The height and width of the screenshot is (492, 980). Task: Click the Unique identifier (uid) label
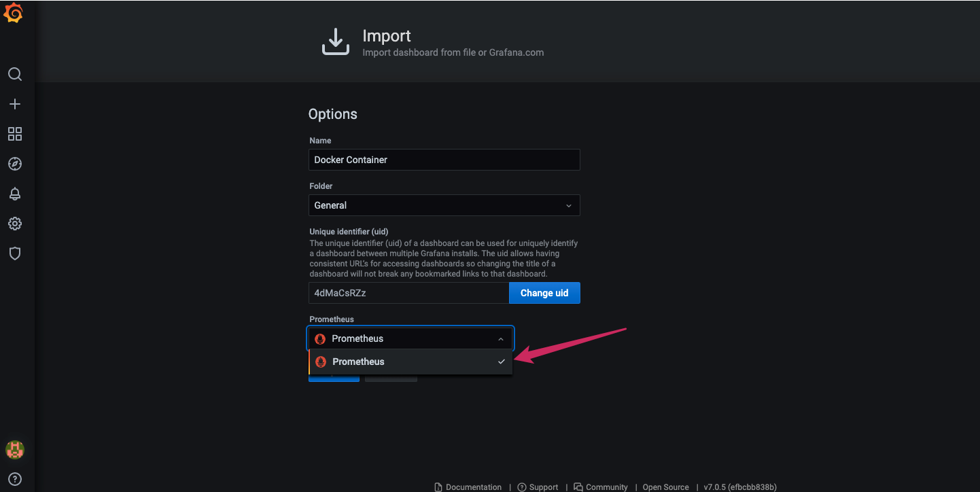pos(349,232)
